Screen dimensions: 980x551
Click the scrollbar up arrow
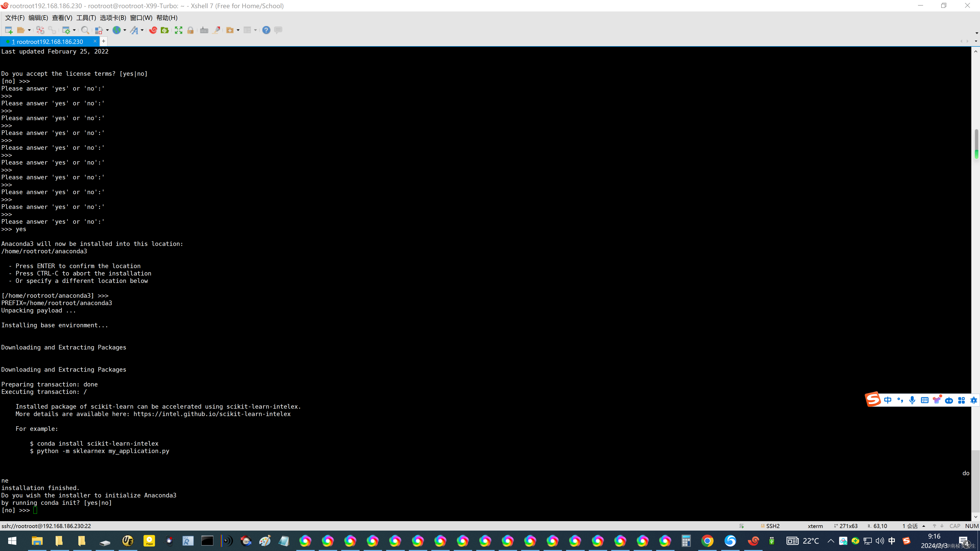coord(976,51)
